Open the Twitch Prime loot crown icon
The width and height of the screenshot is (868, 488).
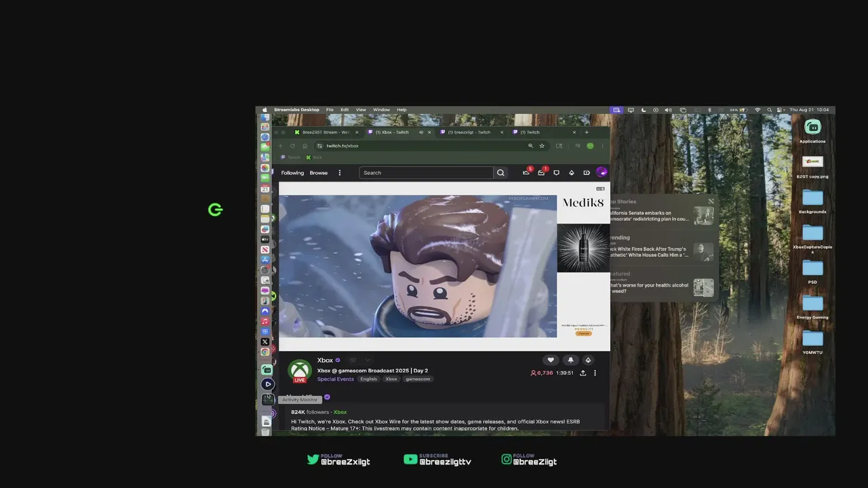pos(526,173)
